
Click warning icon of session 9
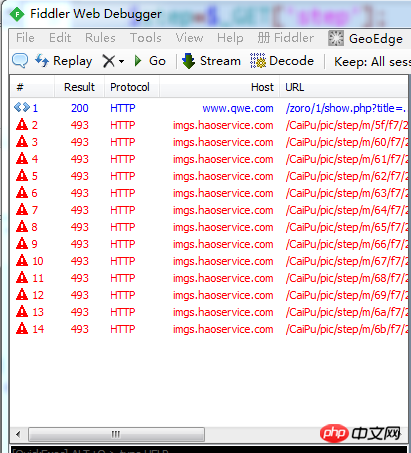coord(22,244)
